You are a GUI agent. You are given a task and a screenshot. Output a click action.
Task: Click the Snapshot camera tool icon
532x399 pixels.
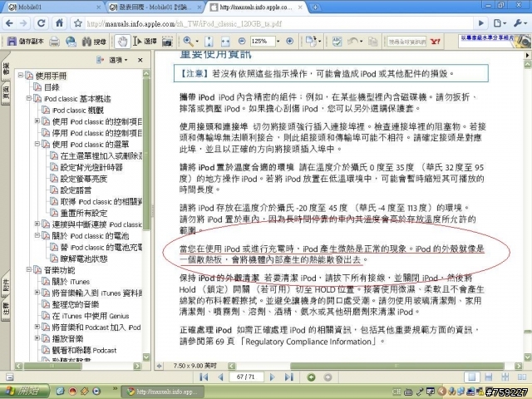[167, 42]
